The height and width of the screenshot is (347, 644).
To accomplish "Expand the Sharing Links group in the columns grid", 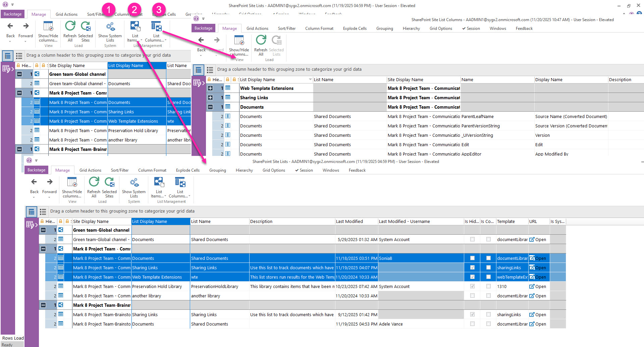I will (x=210, y=98).
